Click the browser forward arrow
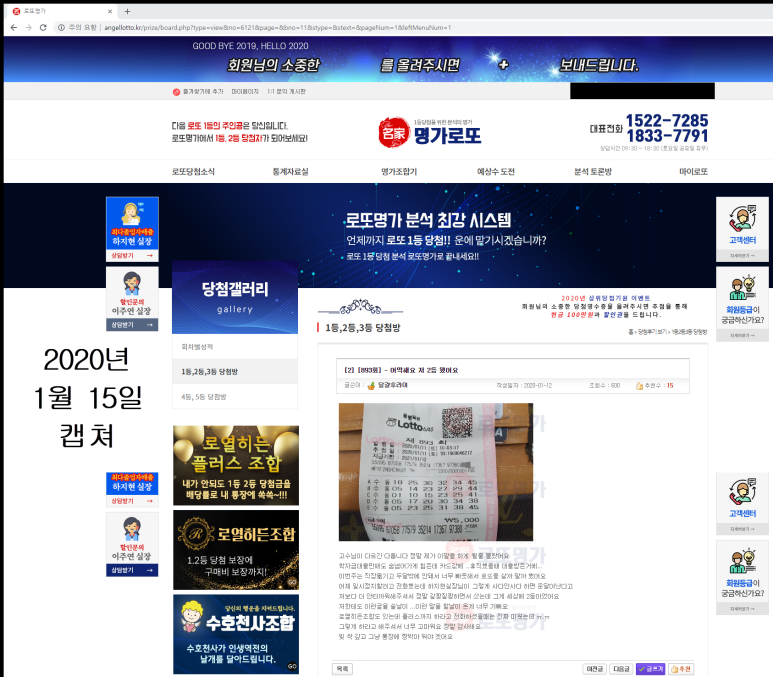The height and width of the screenshot is (677, 773). pyautogui.click(x=28, y=28)
